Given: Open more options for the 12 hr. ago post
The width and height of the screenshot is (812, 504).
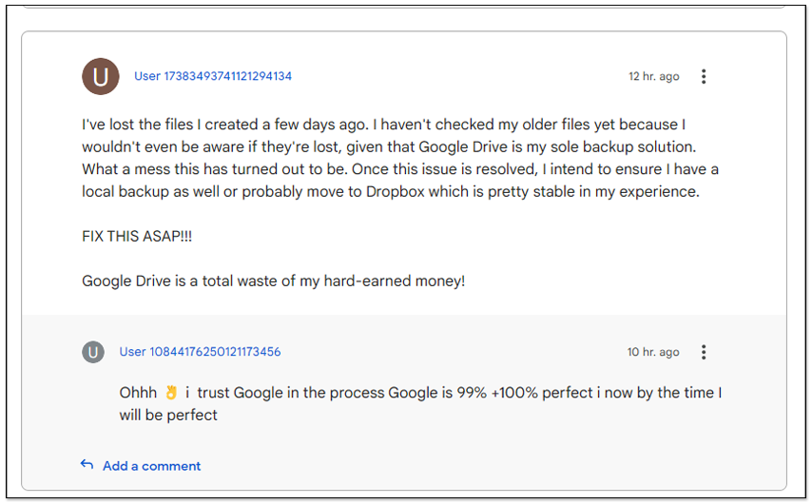Looking at the screenshot, I should (704, 76).
